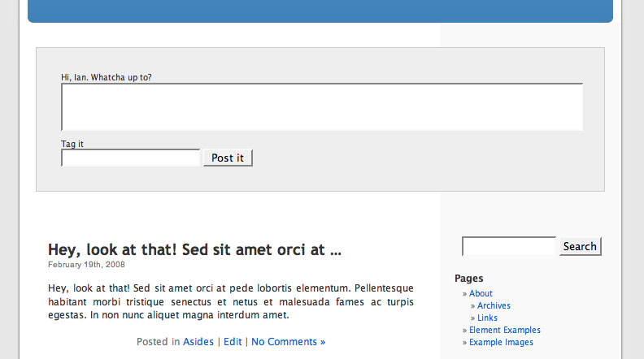Click the blue header banner
The height and width of the screenshot is (359, 644).
[x=320, y=11]
